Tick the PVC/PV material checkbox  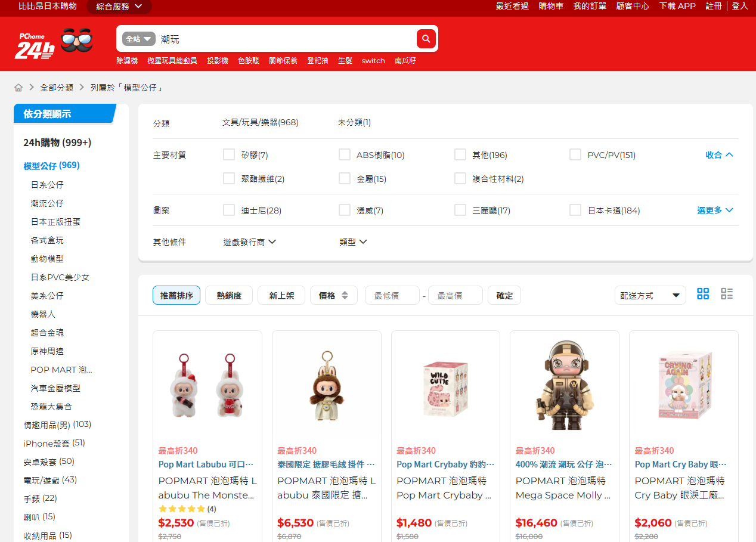pyautogui.click(x=575, y=155)
